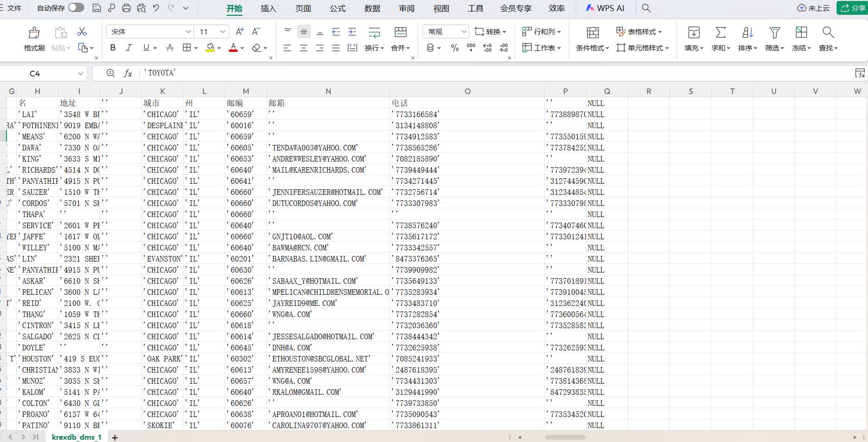The image size is (868, 442).
Task: Open the number format dropdown (常规)
Action: [x=464, y=31]
